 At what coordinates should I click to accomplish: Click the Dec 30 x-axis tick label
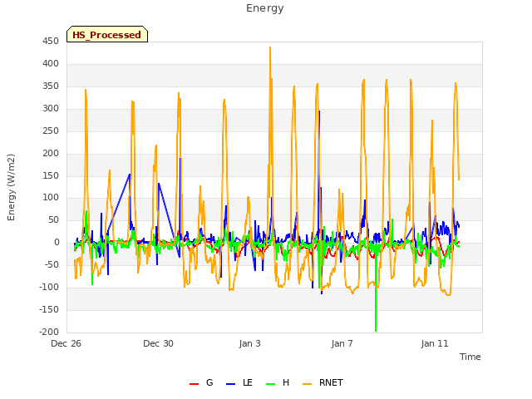click(158, 343)
